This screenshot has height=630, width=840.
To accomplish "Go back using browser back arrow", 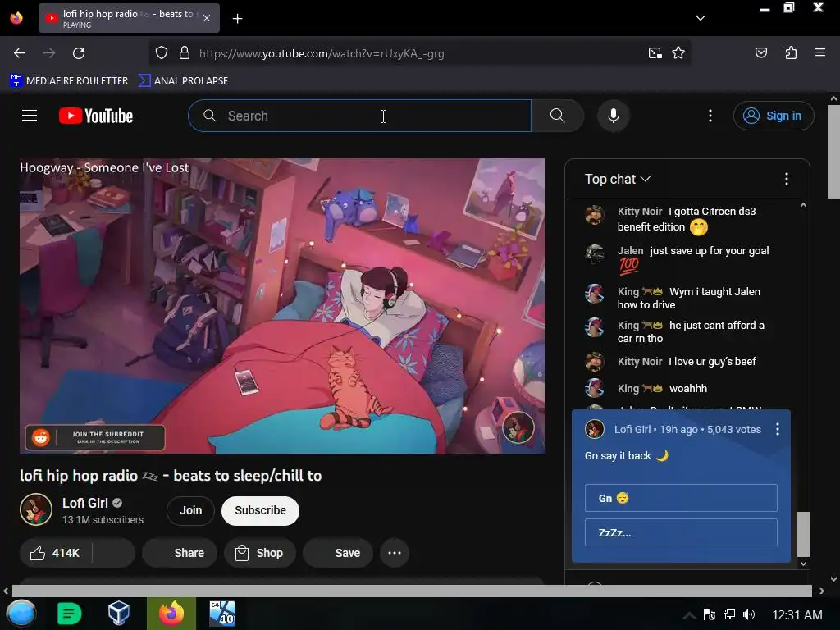I will pos(20,53).
